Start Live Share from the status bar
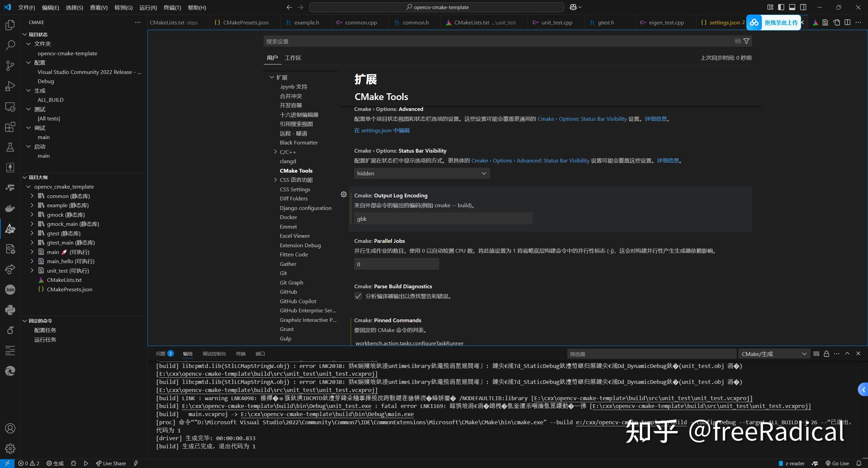Viewport: 868px width, 468px height. (x=111, y=463)
